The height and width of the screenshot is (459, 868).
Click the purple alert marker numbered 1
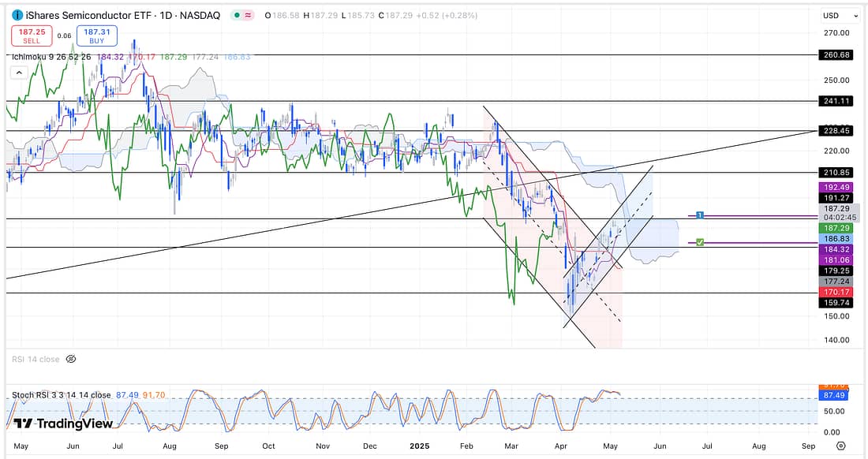700,215
